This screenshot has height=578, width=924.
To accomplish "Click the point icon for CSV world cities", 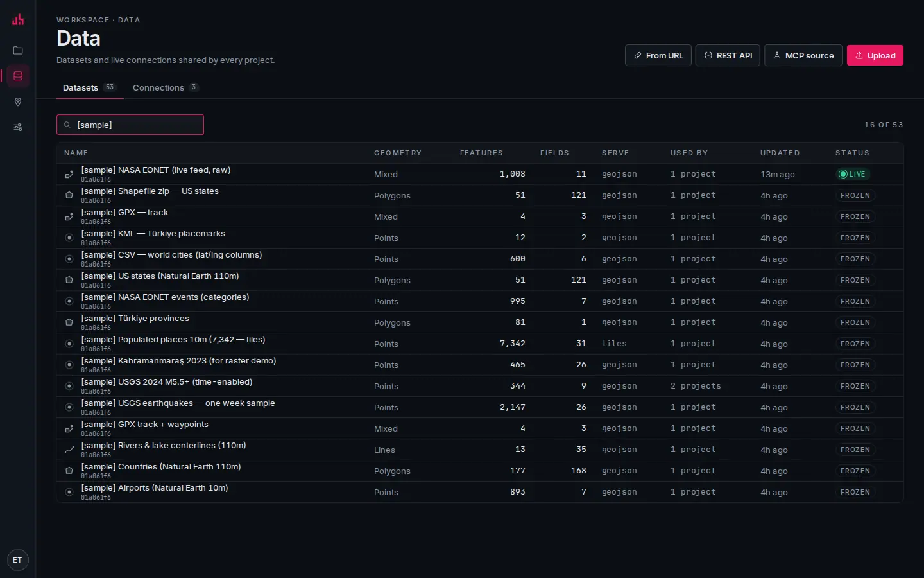I will click(x=69, y=259).
